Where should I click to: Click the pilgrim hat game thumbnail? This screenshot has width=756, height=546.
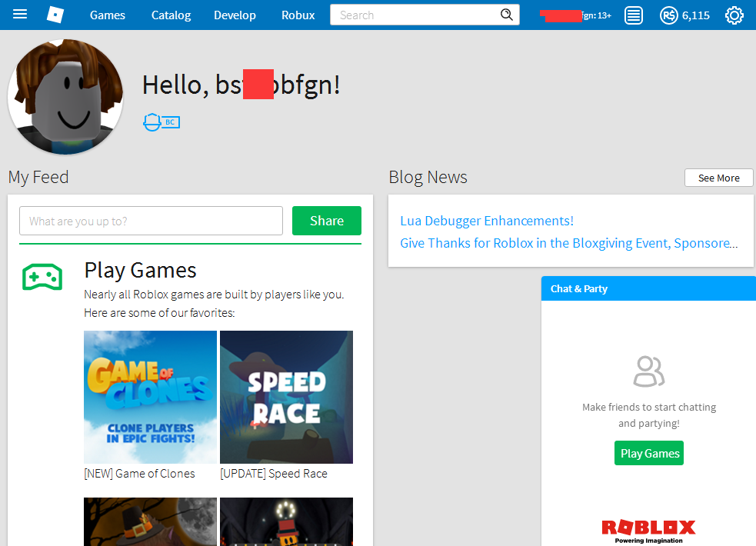(x=151, y=522)
